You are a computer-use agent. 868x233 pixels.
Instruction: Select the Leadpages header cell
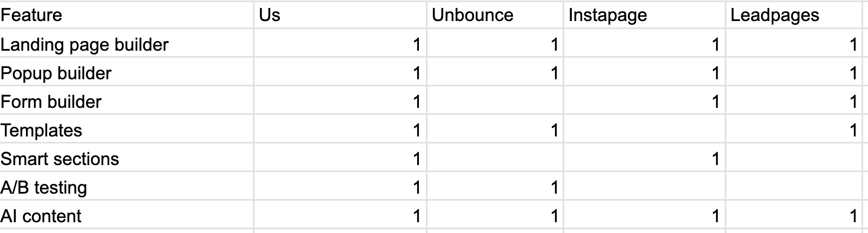tap(792, 15)
